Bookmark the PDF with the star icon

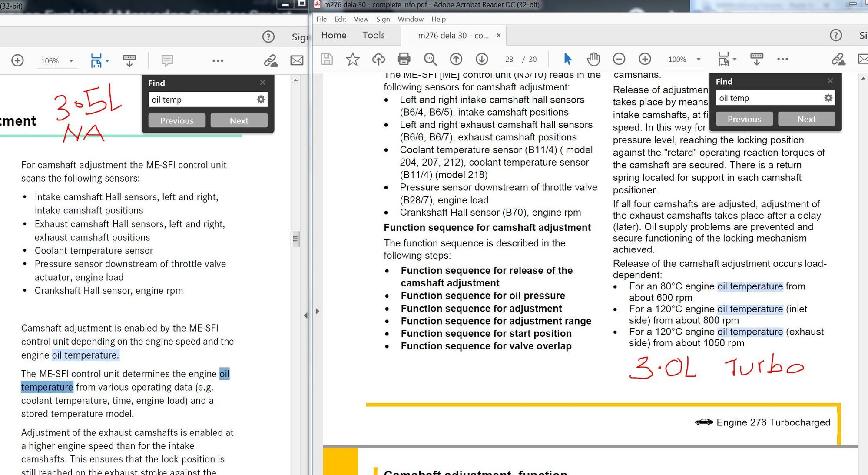click(x=352, y=59)
